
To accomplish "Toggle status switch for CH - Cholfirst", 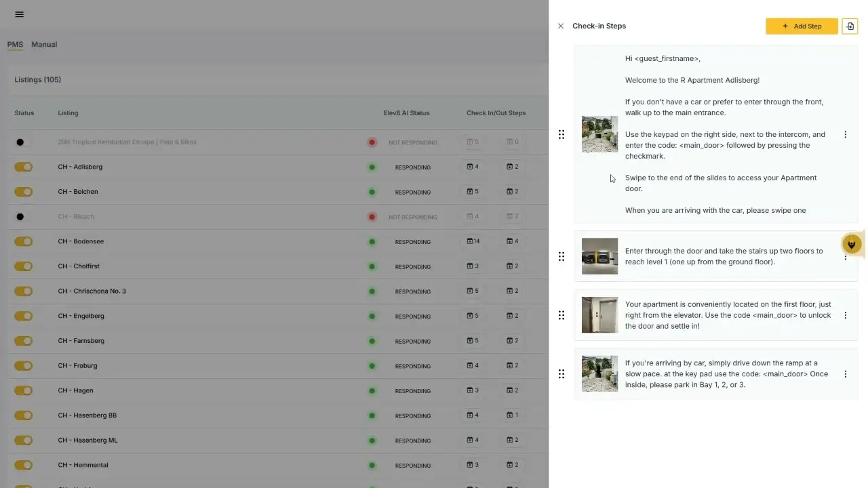I will click(23, 266).
